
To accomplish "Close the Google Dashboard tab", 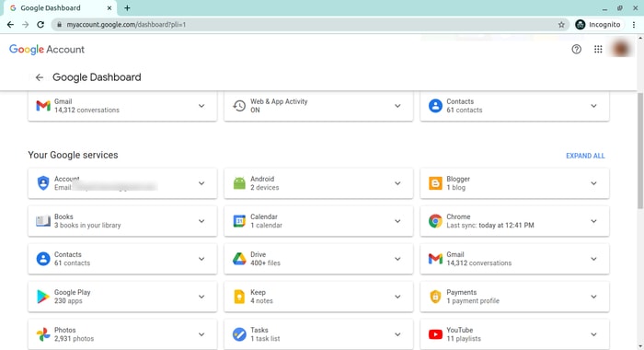I will tap(109, 8).
